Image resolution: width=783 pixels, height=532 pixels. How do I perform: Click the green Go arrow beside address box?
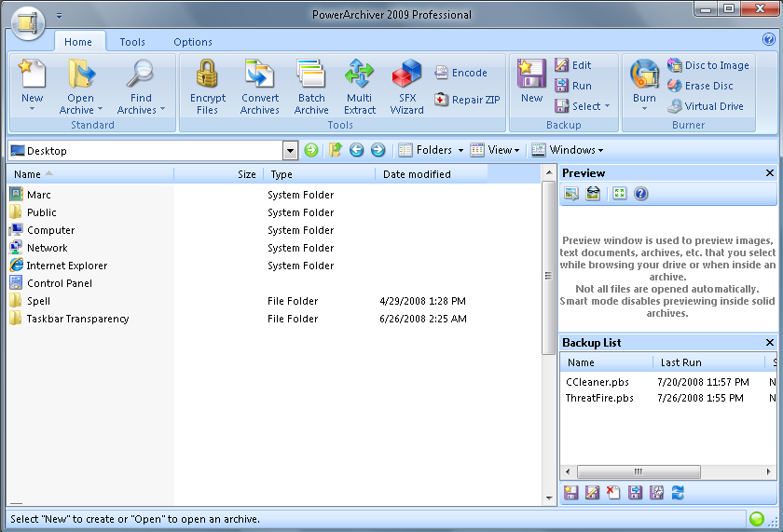click(x=311, y=150)
